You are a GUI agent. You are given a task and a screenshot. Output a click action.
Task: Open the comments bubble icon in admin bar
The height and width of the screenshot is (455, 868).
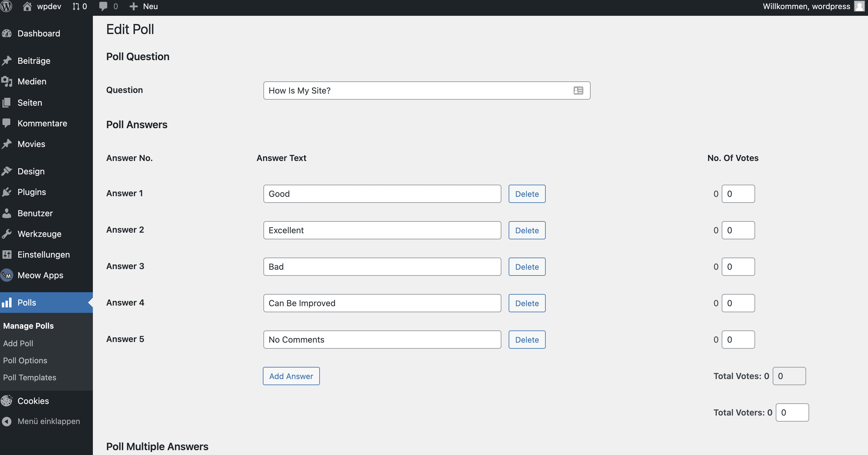pos(103,6)
